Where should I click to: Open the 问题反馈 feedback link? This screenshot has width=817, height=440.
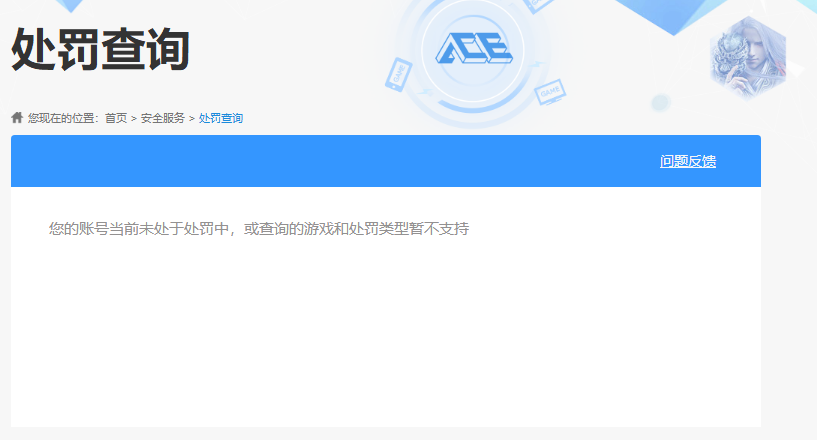tap(688, 161)
